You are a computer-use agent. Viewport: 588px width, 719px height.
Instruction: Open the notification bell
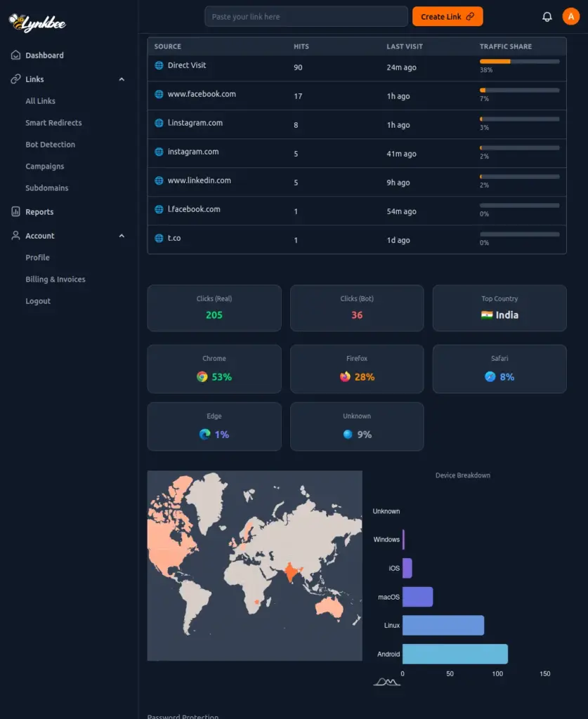click(x=547, y=15)
